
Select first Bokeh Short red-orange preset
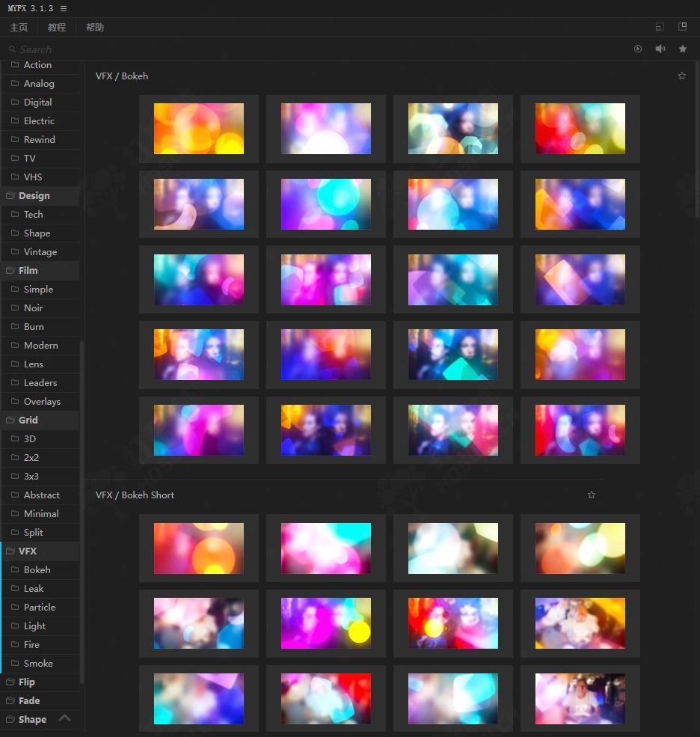click(x=199, y=548)
